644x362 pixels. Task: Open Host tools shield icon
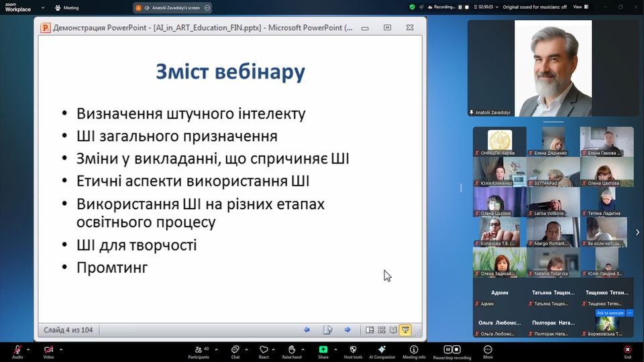(x=353, y=352)
